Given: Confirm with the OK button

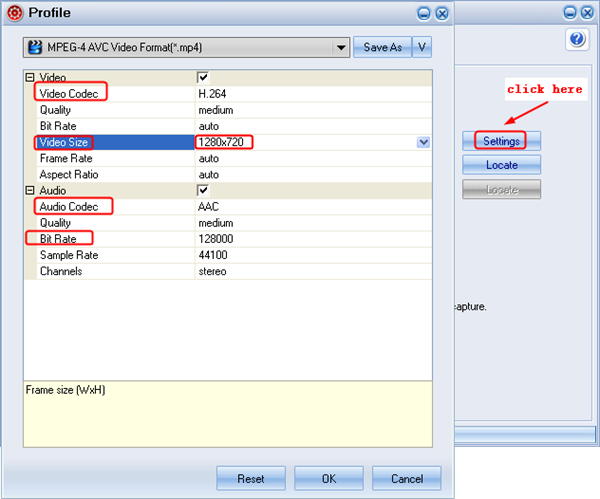Looking at the screenshot, I should (x=329, y=478).
